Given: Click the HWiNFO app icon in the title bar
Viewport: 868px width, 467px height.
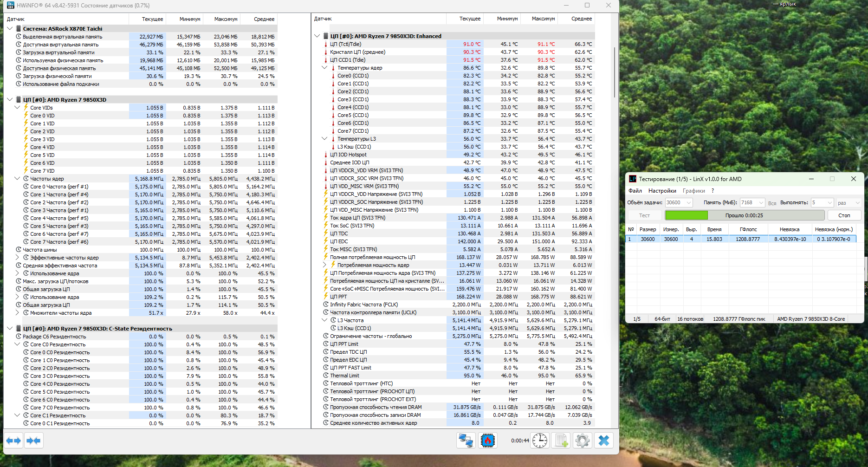Looking at the screenshot, I should coord(10,5).
